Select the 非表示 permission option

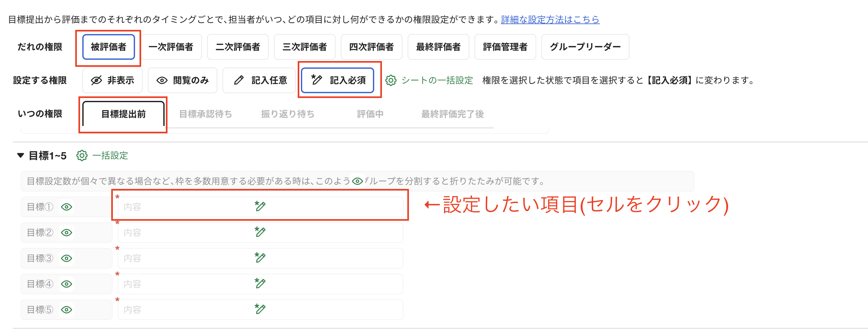(112, 80)
